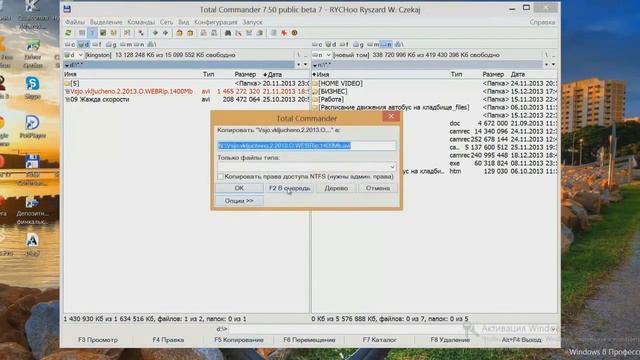This screenshot has height=360, width=640.
Task: Cancel copy with Отмена button
Action: 378,188
